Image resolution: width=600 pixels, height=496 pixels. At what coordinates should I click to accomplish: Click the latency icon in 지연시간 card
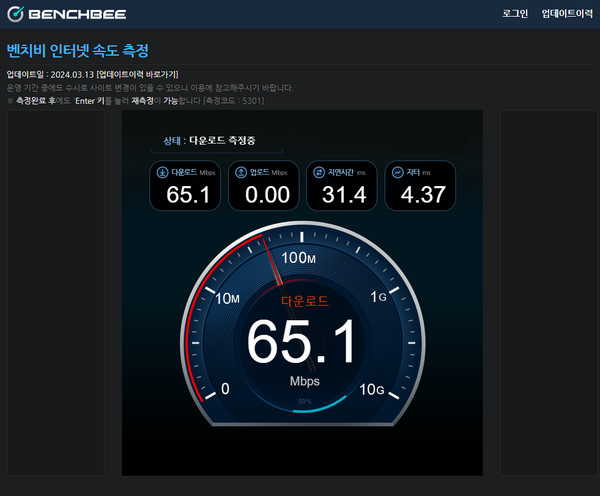(319, 173)
